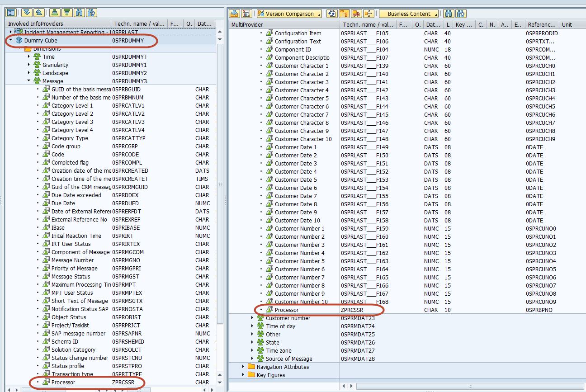
Task: Collapse the Dummy Cube node
Action: point(11,40)
